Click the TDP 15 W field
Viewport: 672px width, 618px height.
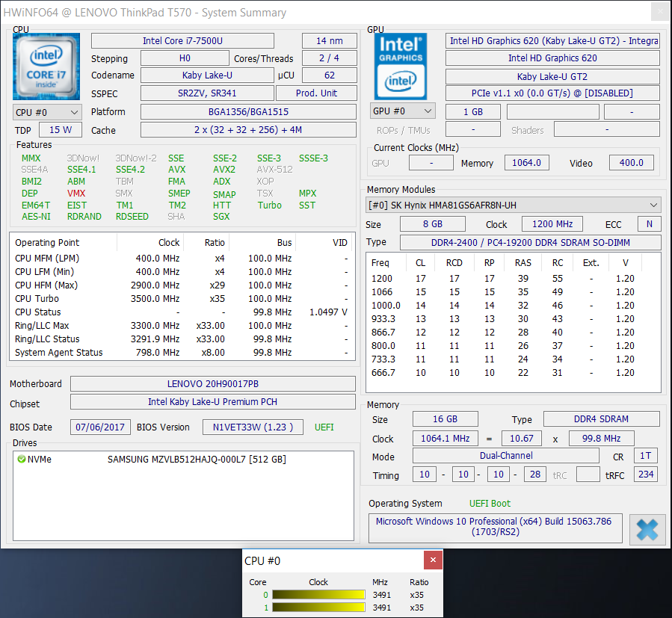[x=61, y=130]
